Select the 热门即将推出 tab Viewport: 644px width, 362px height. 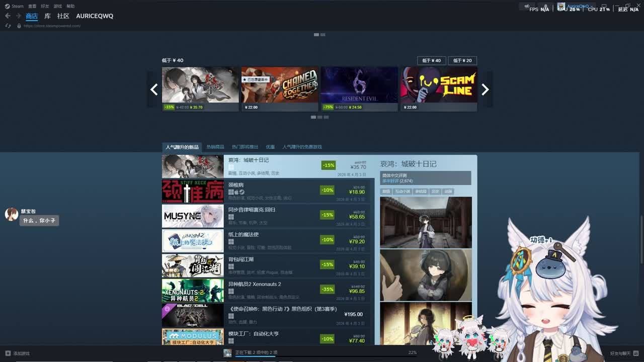pyautogui.click(x=245, y=147)
